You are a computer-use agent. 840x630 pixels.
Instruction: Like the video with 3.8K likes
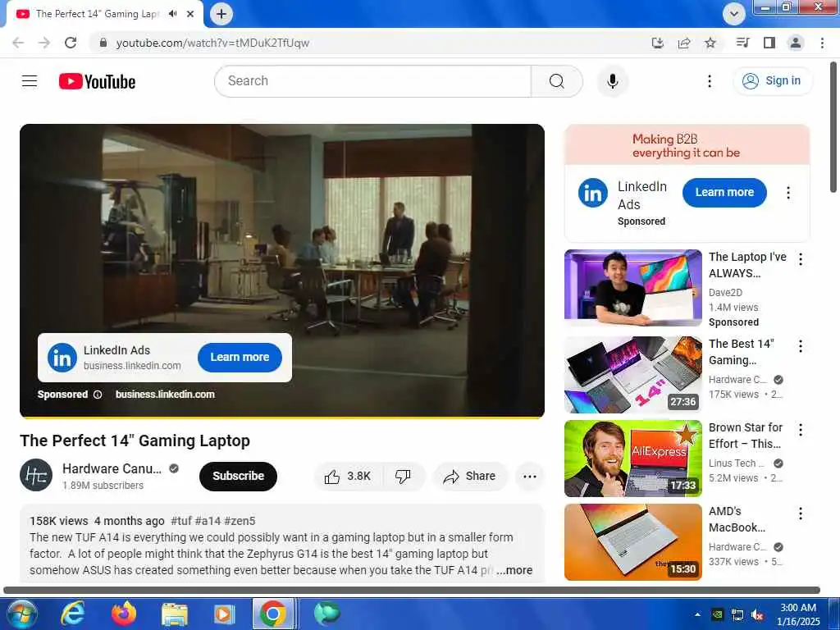click(x=348, y=477)
